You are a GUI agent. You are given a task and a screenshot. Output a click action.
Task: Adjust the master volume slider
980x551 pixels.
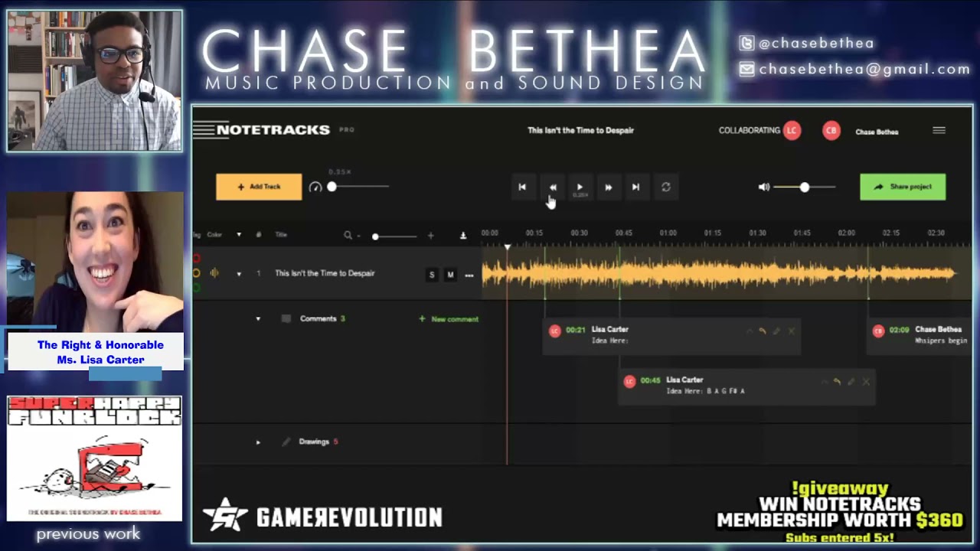click(x=805, y=187)
